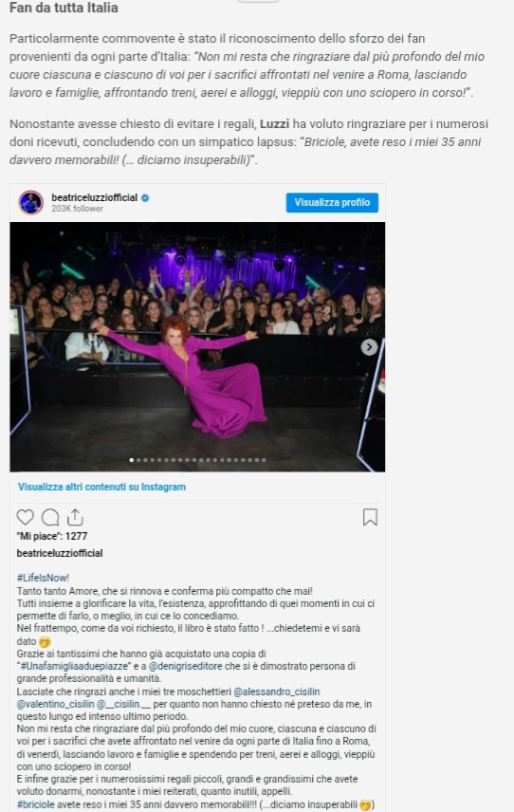Open @valentino_cisilin mention

click(x=55, y=704)
